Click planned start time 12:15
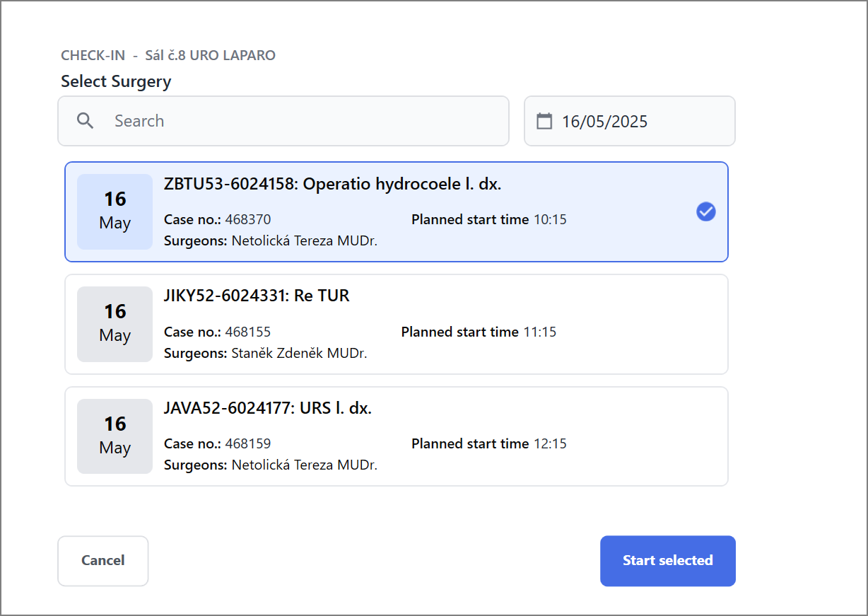The image size is (868, 616). coord(550,444)
